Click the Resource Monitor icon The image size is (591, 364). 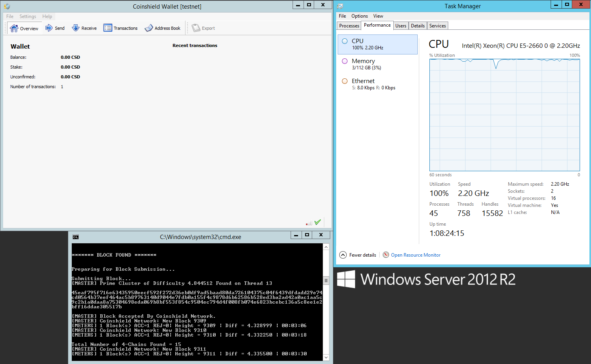click(x=386, y=255)
